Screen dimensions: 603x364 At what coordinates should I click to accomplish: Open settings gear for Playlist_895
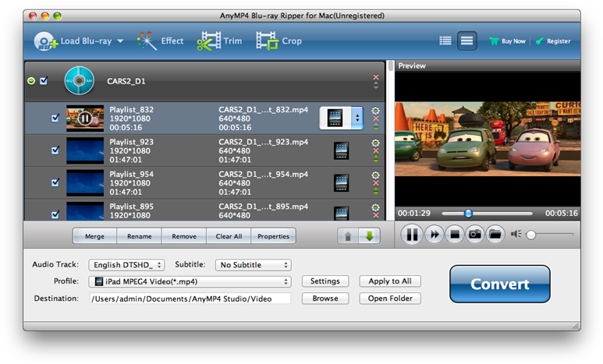[376, 207]
